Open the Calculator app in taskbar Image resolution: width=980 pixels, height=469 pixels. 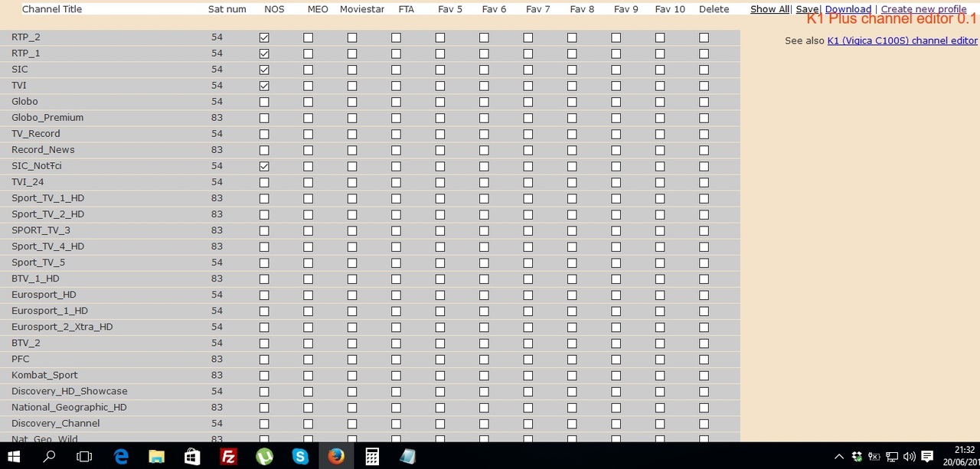(372, 457)
